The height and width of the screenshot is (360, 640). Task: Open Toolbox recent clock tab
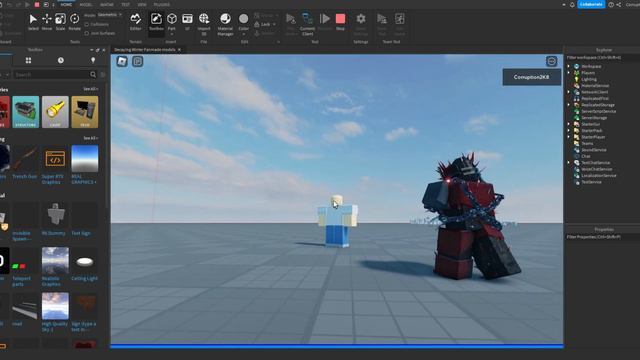coord(61,60)
